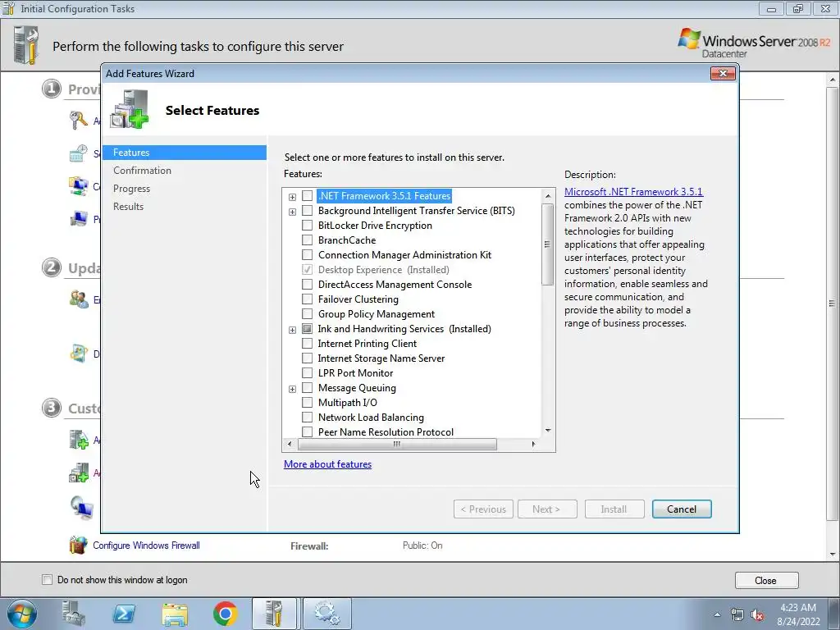The image size is (840, 630).
Task: Check the Multipath I/O checkbox
Action: click(308, 402)
